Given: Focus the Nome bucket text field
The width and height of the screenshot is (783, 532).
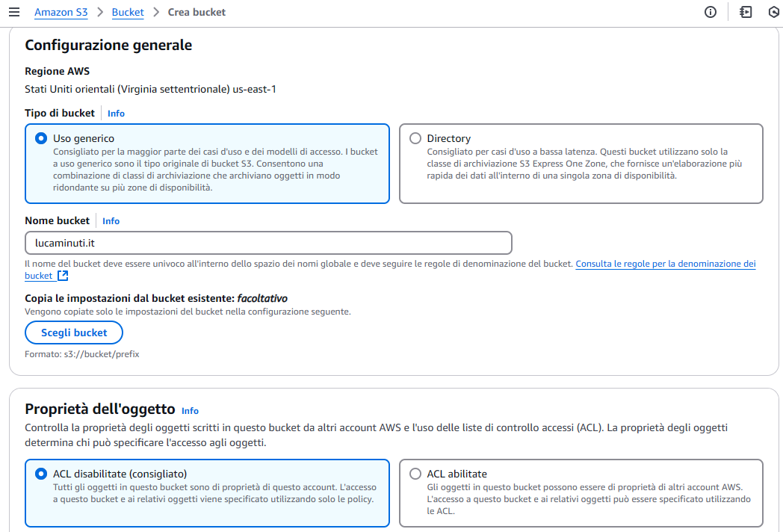Looking at the screenshot, I should tap(269, 244).
